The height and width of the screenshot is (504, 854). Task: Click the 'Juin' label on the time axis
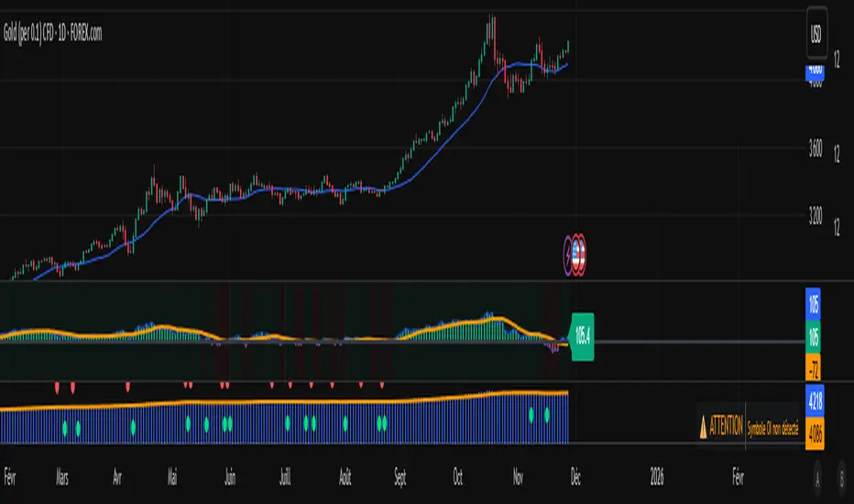[x=230, y=477]
